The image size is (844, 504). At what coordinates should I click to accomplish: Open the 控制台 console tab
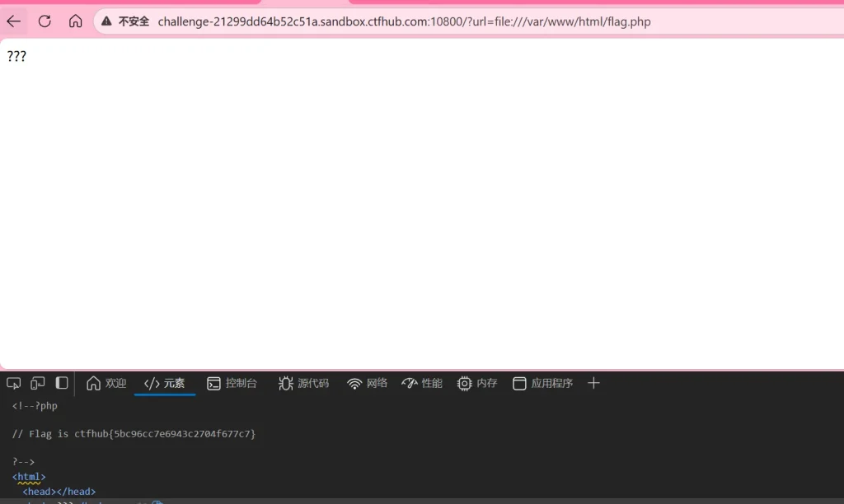point(232,383)
